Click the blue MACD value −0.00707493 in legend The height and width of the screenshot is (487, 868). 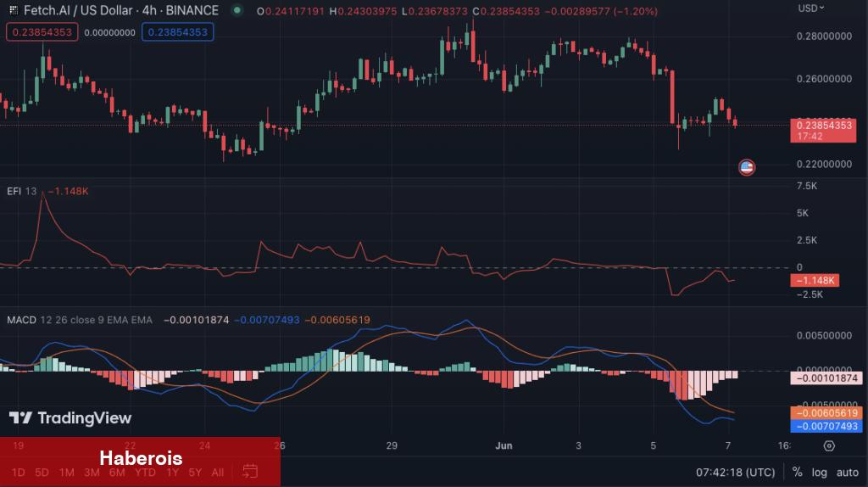[267, 320]
